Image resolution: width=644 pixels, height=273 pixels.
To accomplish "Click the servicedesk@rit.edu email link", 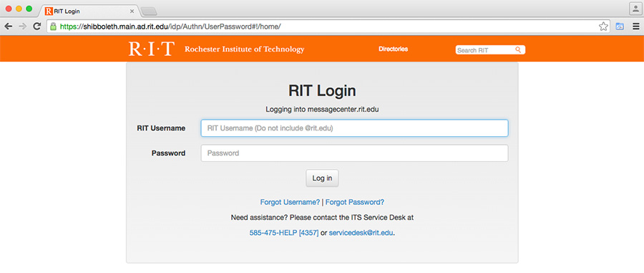I will coord(361,233).
